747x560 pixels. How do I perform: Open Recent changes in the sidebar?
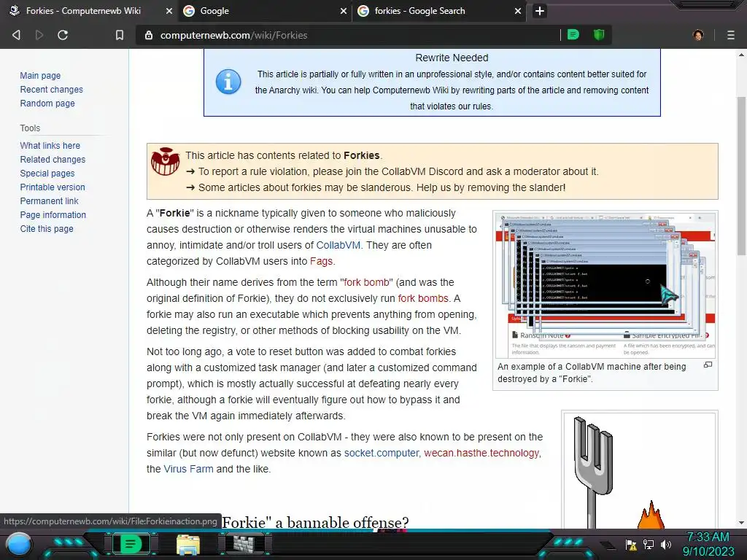tap(52, 89)
